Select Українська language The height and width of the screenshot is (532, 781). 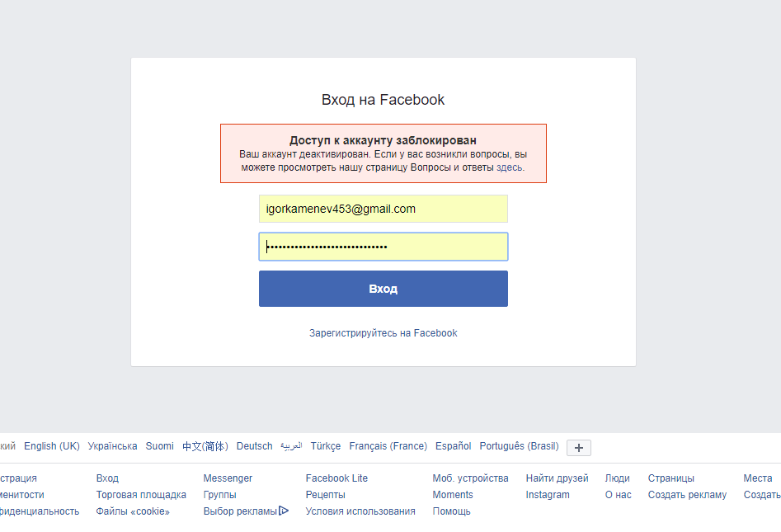coord(112,446)
